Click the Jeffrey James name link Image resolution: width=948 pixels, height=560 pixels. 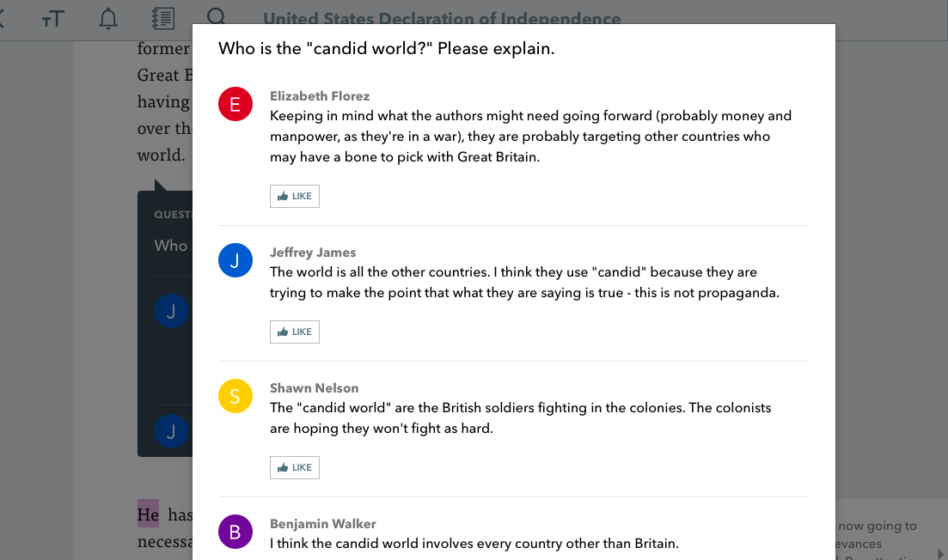[313, 253]
